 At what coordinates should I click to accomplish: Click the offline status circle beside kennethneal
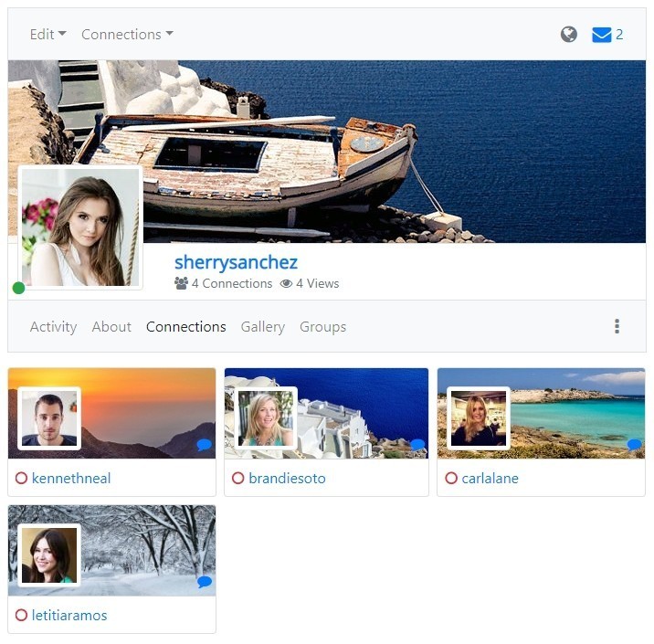pos(21,478)
